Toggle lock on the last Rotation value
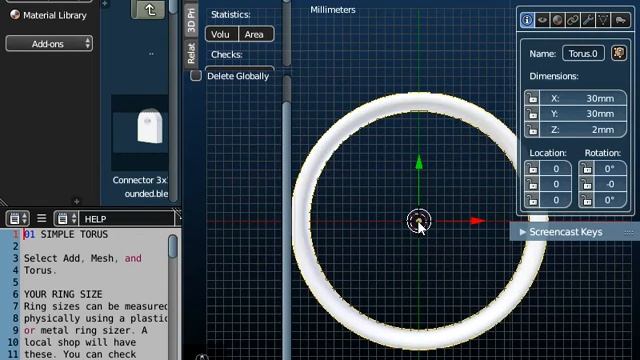The height and width of the screenshot is (360, 640). tap(587, 200)
